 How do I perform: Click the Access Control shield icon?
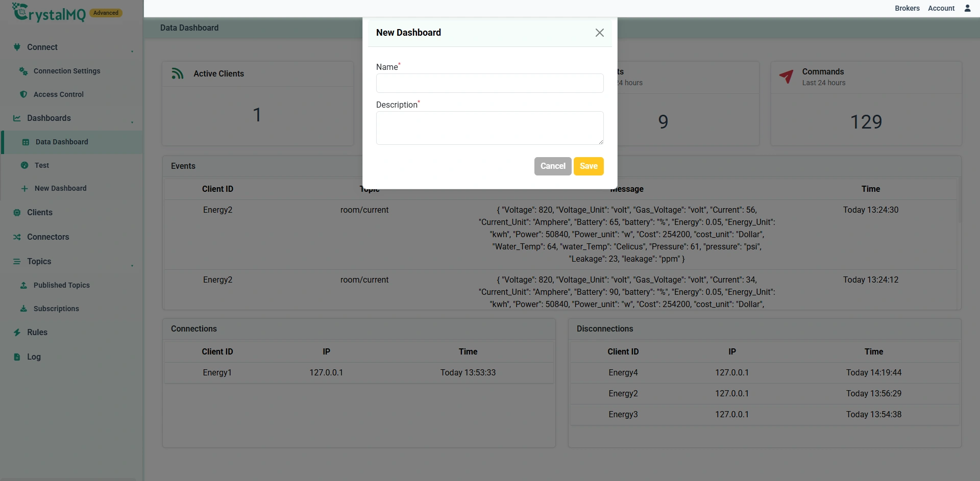point(23,94)
